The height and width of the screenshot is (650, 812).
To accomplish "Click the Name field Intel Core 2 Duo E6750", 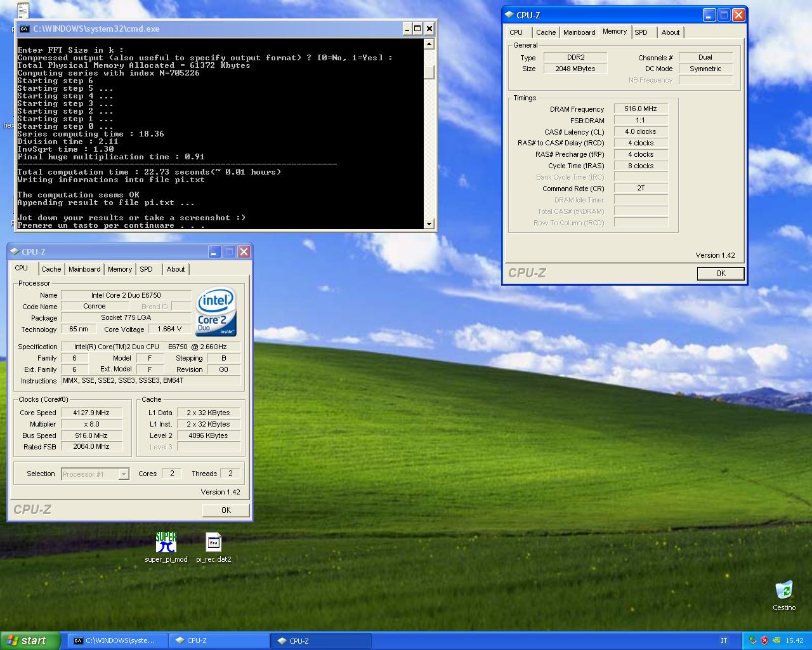I will pyautogui.click(x=126, y=295).
